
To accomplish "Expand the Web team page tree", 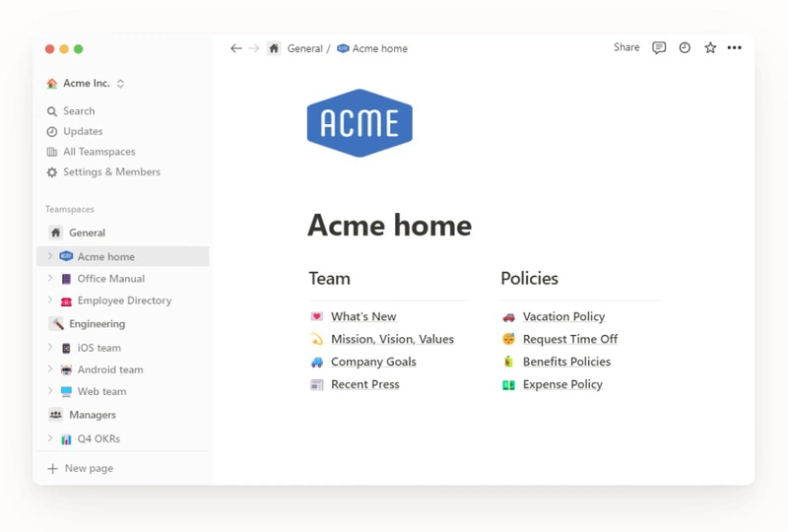I will pyautogui.click(x=50, y=391).
